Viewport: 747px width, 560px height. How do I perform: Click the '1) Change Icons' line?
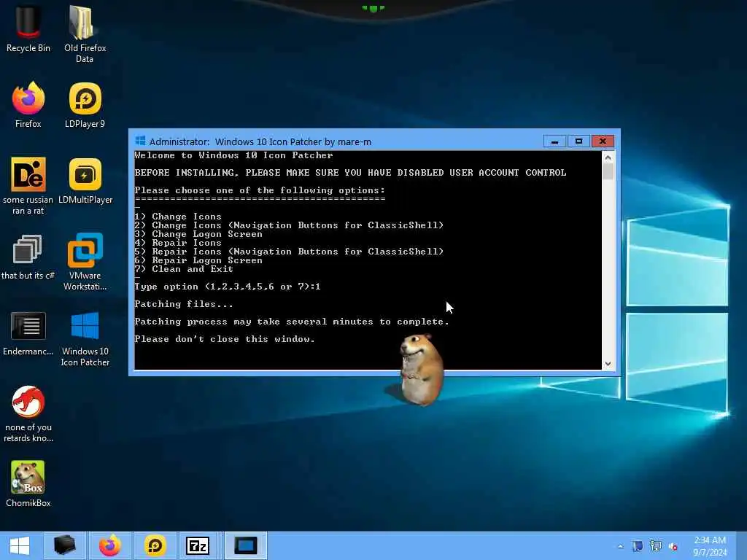click(178, 217)
